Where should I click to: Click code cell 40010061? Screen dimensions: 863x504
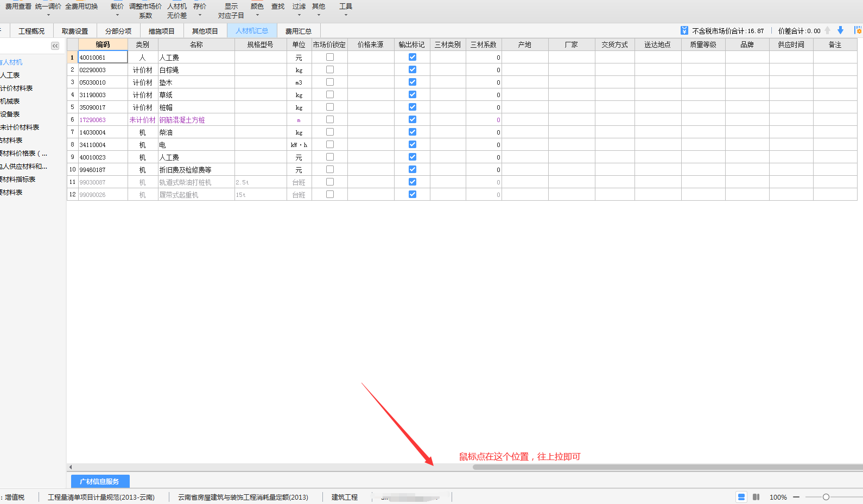coord(103,57)
